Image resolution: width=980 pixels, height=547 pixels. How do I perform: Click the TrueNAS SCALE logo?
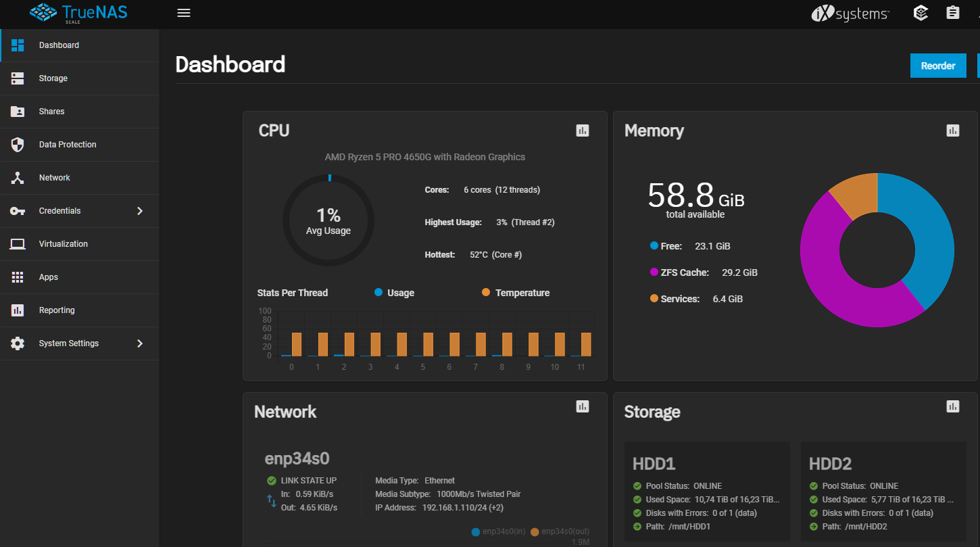79,12
